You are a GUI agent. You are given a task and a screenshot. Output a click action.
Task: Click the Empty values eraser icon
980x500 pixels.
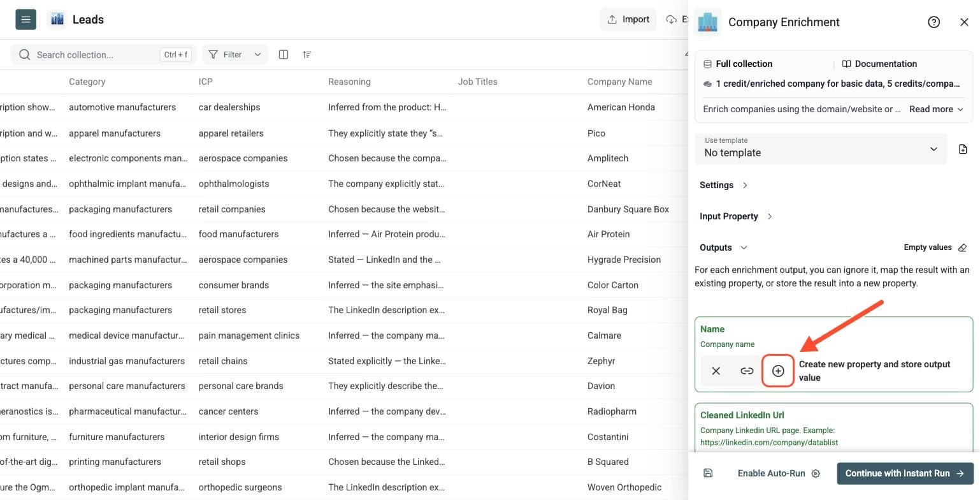point(962,247)
